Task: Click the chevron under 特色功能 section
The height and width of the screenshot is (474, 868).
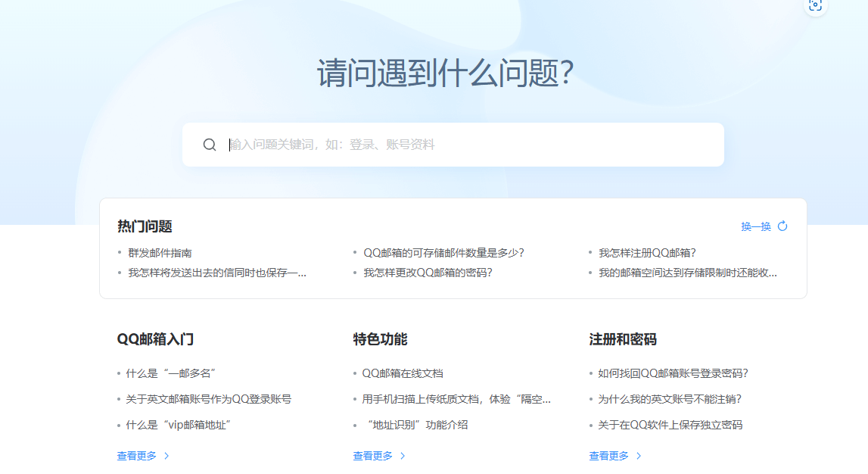Action: (x=403, y=456)
